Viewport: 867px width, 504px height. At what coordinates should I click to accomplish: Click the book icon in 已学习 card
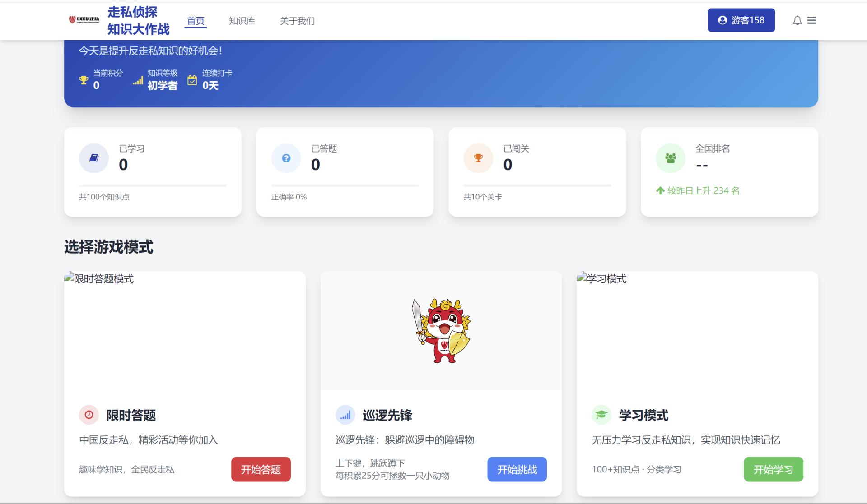click(94, 158)
